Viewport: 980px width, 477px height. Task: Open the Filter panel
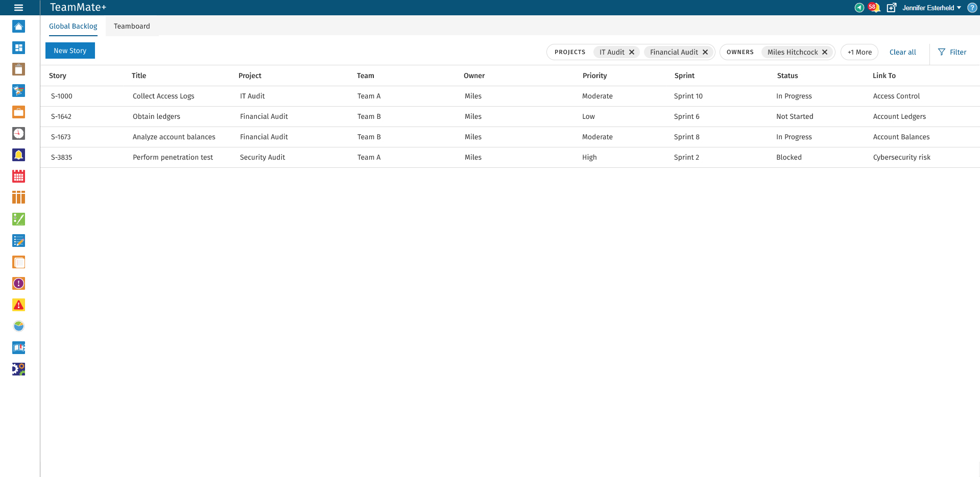tap(952, 52)
